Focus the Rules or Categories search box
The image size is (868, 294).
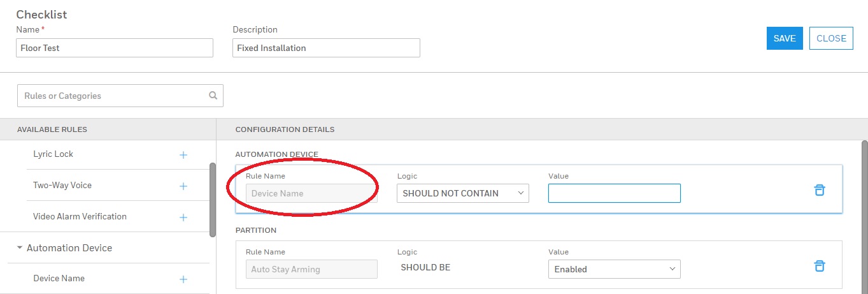pyautogui.click(x=115, y=96)
